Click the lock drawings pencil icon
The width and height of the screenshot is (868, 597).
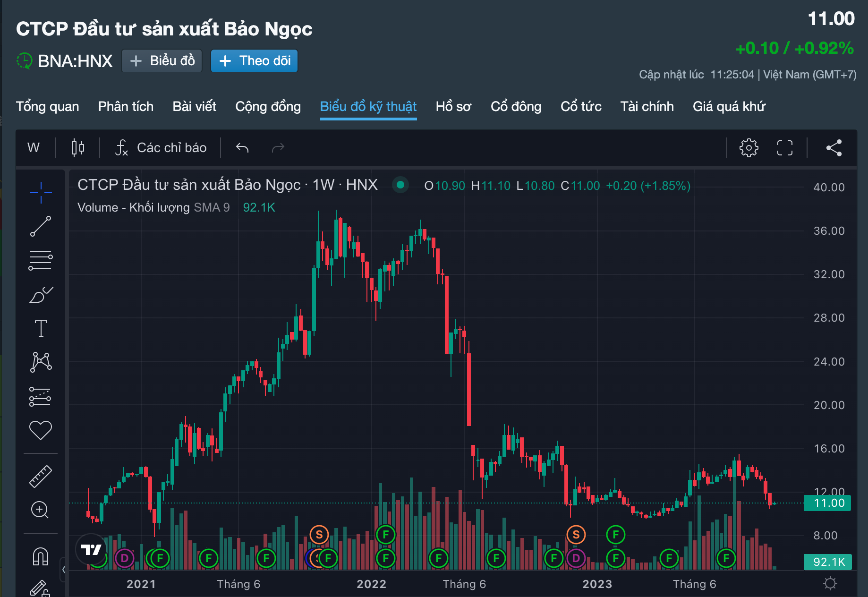[41, 588]
